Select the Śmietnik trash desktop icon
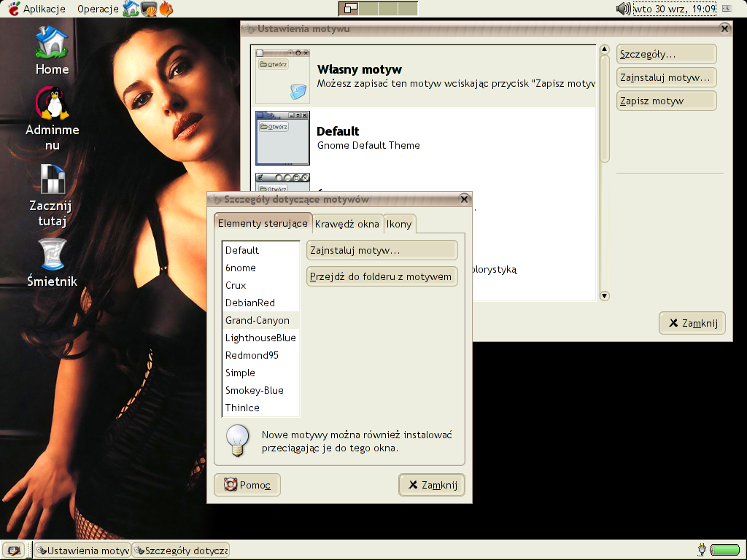The image size is (747, 560). coord(52,262)
